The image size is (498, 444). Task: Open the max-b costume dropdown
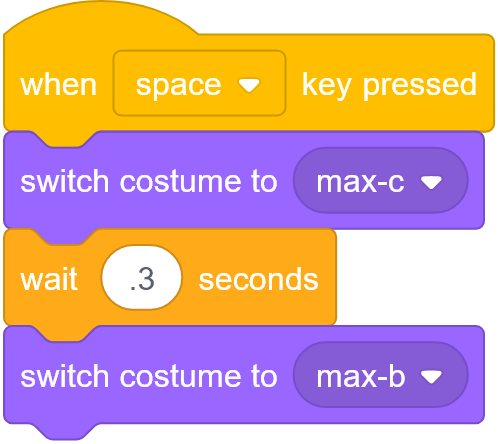point(381,375)
